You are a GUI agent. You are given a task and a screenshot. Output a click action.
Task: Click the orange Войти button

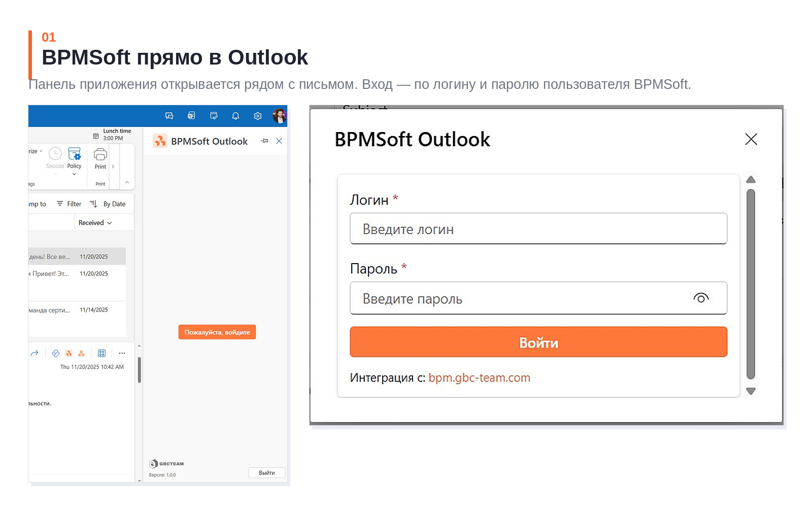pos(538,342)
